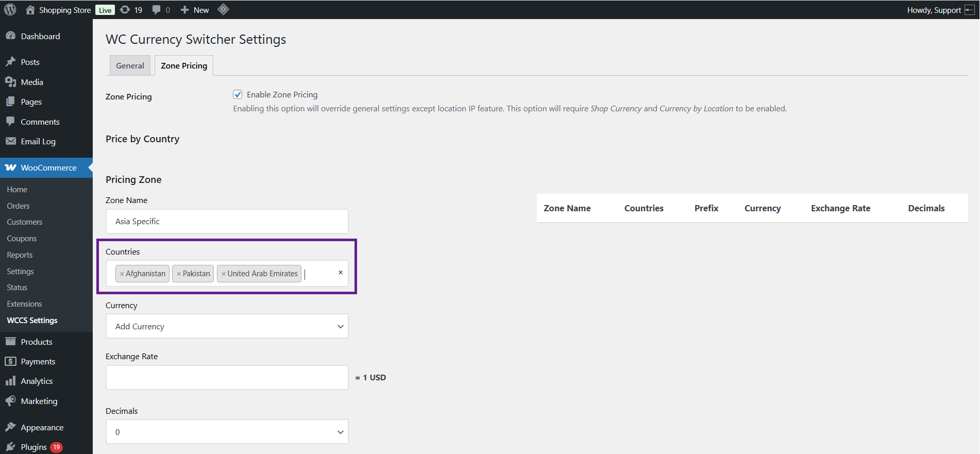
Task: Open Customers in WooCommerce menu
Action: 25,222
